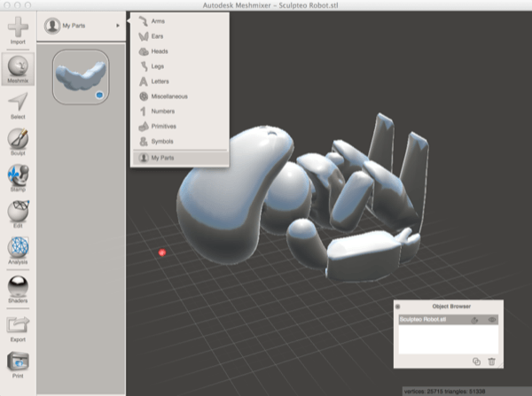Screen dimensions: 532x396
Task: Choose Ears category in parts menu
Action: point(180,36)
